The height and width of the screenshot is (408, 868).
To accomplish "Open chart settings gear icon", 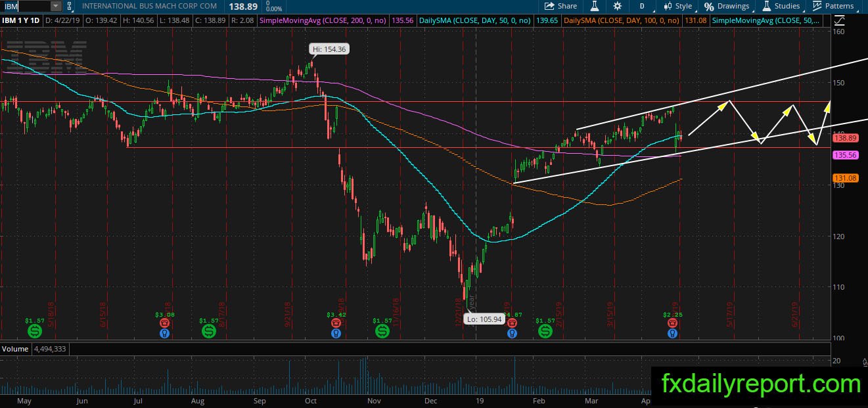I will [x=618, y=6].
